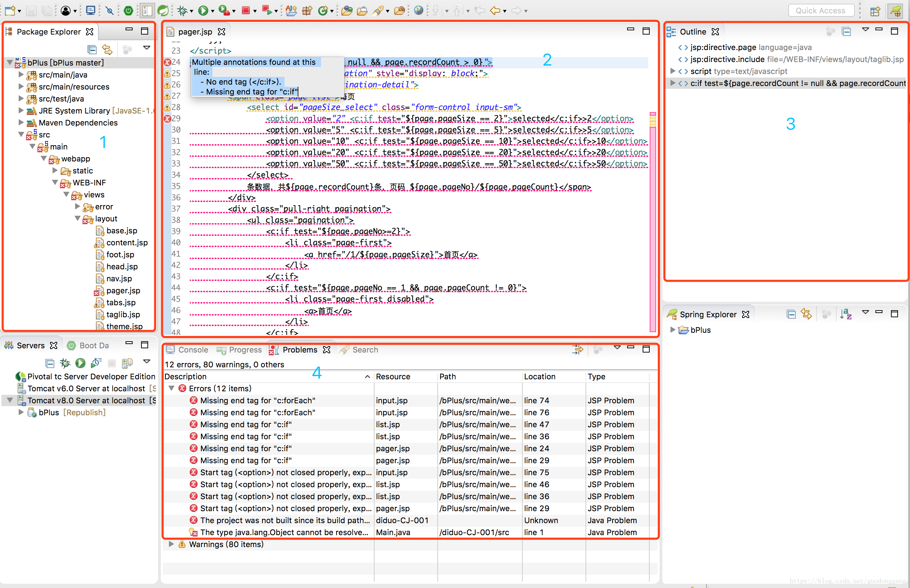Collapse the WEB-INF folder
This screenshot has height=588, width=910.
tap(55, 183)
